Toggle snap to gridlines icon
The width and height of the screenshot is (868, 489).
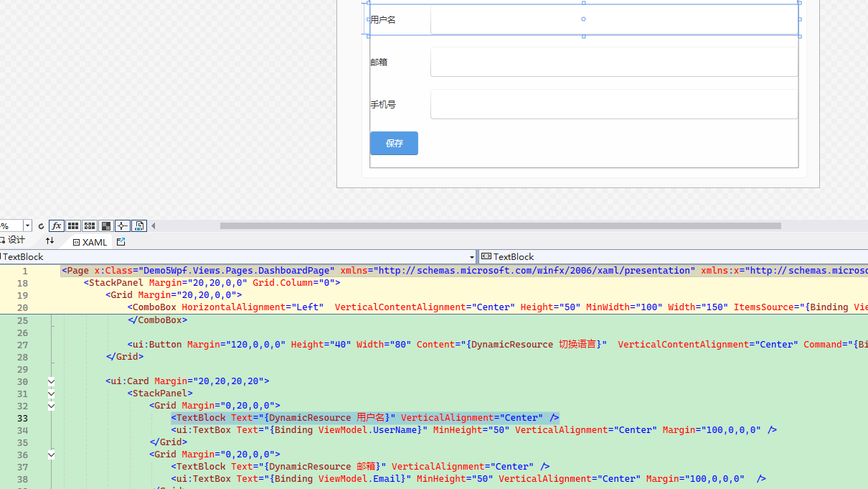click(x=90, y=226)
